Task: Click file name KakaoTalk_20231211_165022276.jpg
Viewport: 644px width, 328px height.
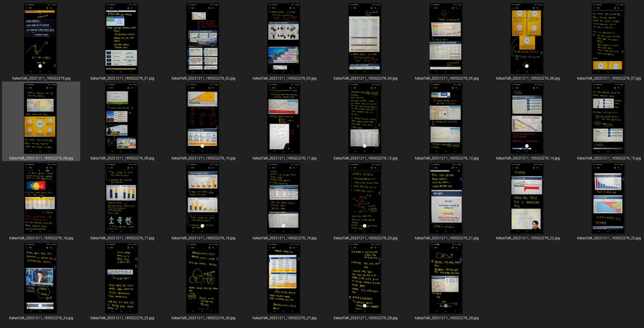Action: (41, 78)
